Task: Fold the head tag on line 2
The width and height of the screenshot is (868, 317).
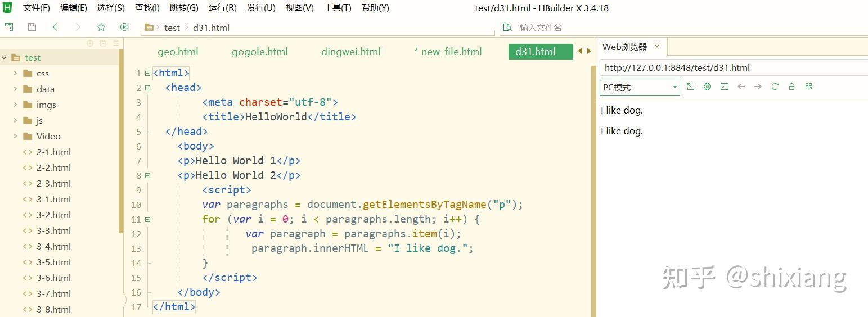Action: click(147, 88)
